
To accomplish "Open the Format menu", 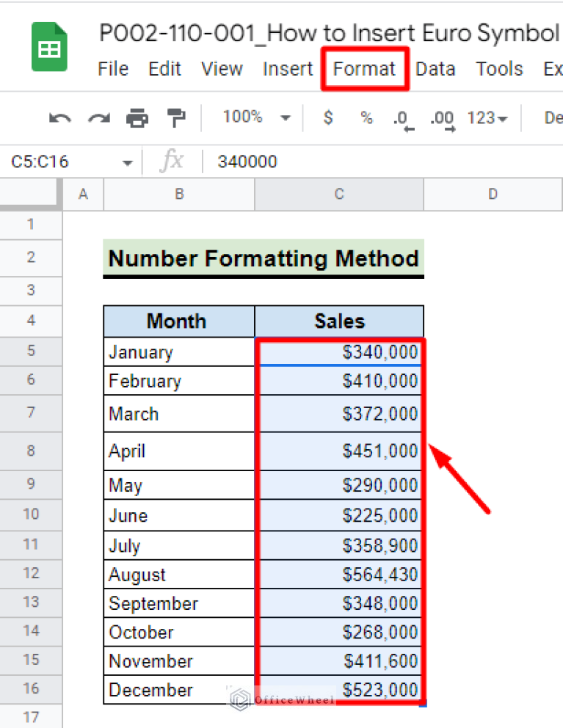I will tap(365, 68).
